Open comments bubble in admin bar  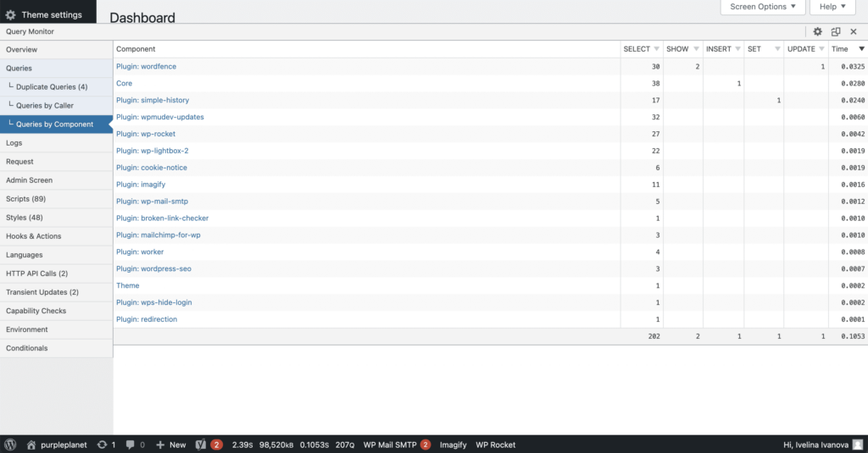click(x=131, y=445)
